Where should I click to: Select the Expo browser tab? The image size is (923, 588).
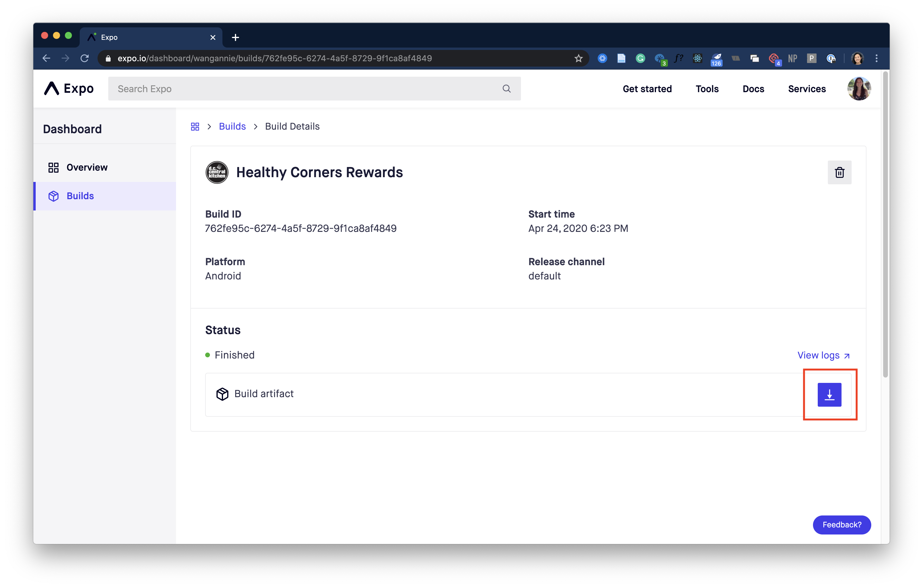click(x=151, y=37)
